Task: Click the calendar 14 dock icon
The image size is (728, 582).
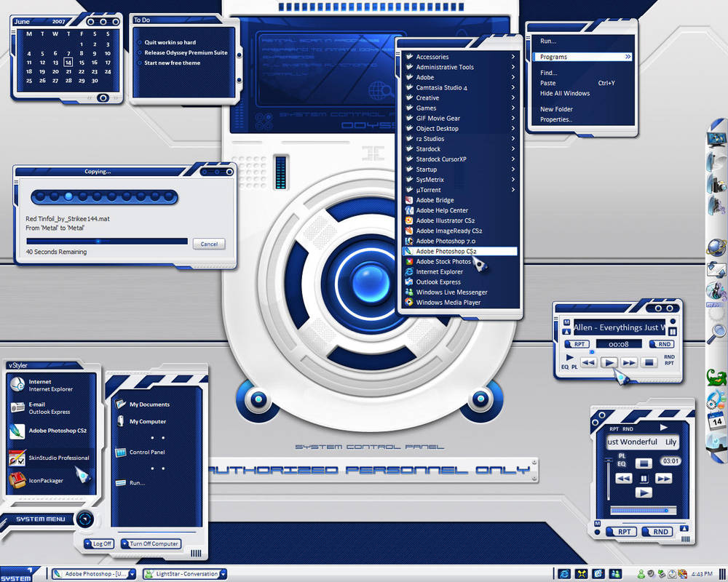Action: pyautogui.click(x=716, y=420)
